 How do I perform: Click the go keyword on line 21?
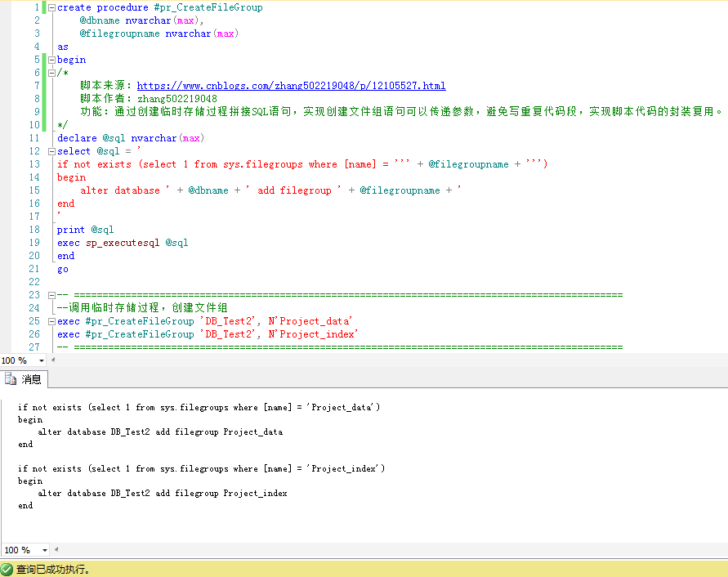pyautogui.click(x=62, y=268)
